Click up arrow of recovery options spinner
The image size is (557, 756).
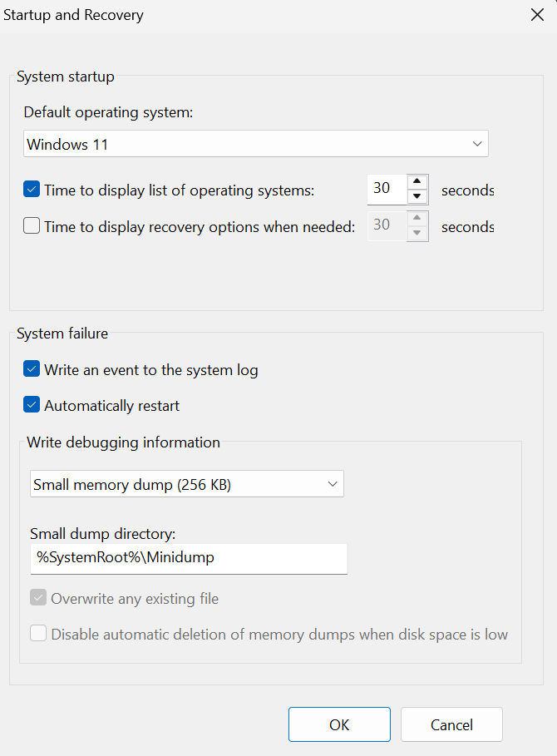417,218
